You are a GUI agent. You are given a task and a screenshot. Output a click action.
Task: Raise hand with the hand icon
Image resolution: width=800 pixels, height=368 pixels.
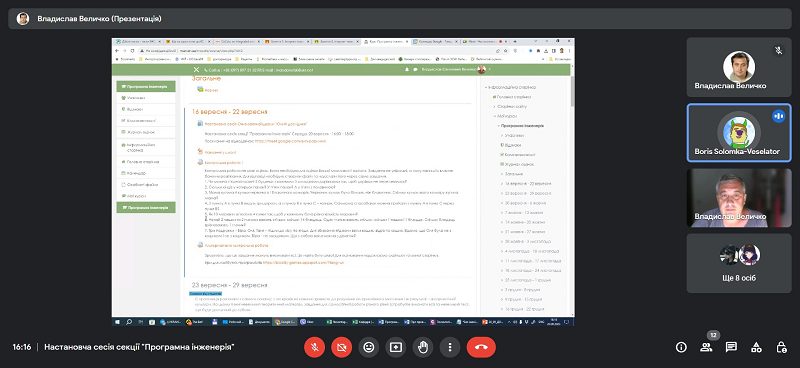click(423, 348)
